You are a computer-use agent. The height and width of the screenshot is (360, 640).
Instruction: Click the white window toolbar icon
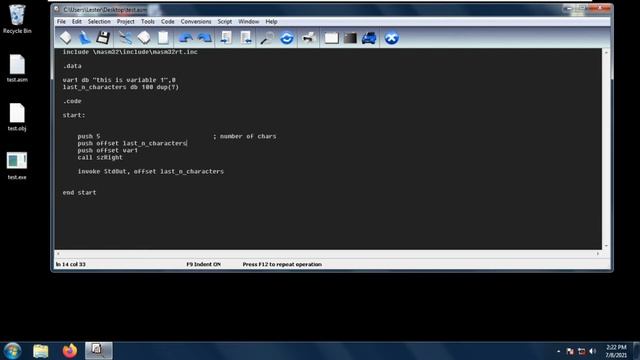pos(331,38)
